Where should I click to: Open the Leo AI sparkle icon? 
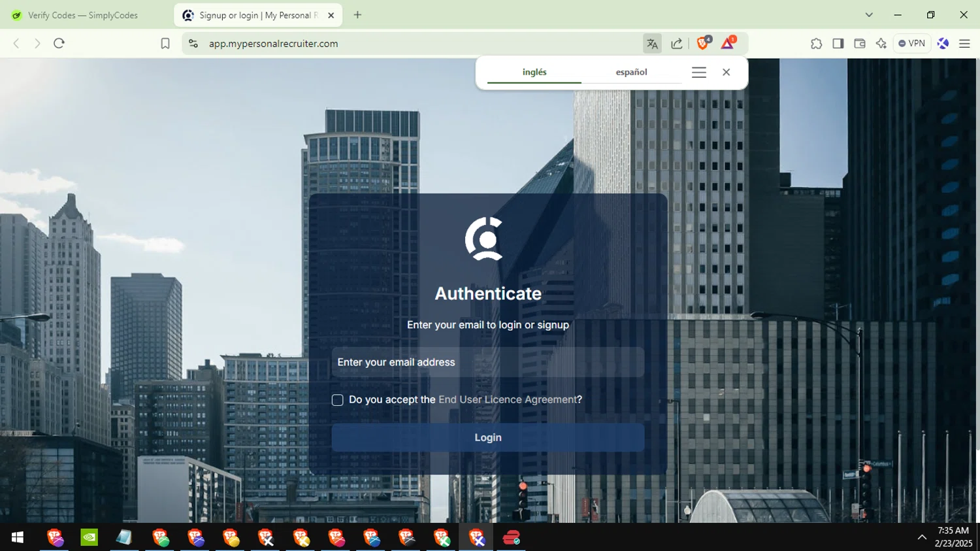click(x=881, y=44)
